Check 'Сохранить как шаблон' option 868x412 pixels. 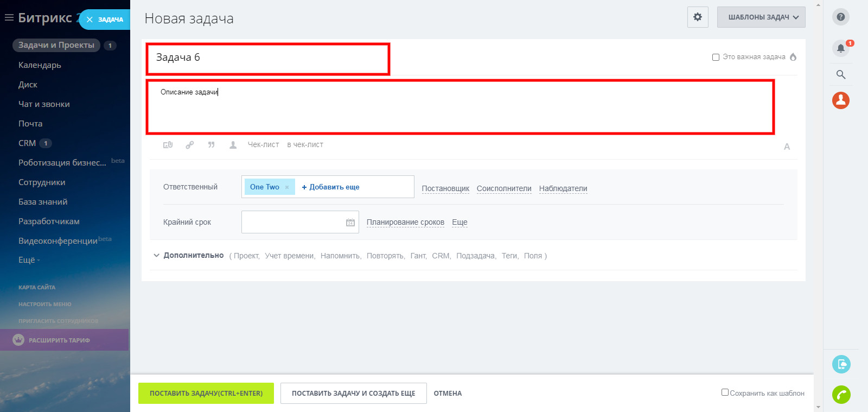point(725,392)
